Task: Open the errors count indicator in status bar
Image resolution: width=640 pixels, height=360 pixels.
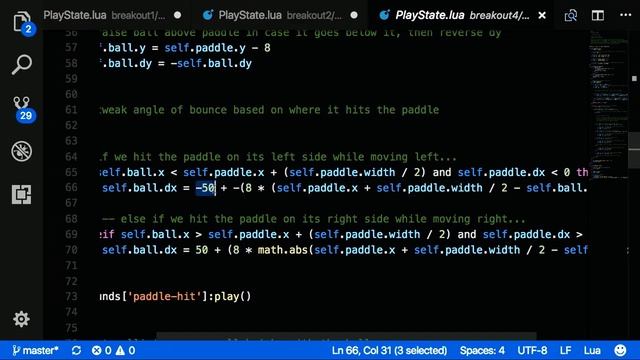Action: (101, 351)
